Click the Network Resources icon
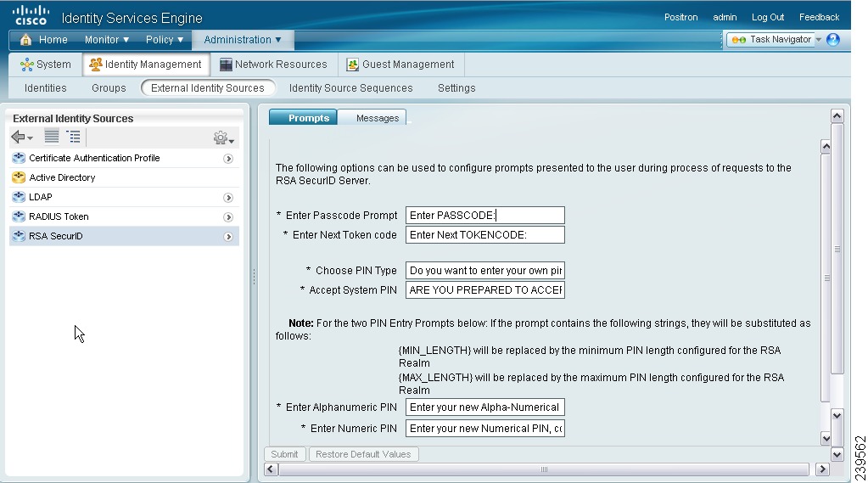The width and height of the screenshot is (868, 483). coord(226,65)
